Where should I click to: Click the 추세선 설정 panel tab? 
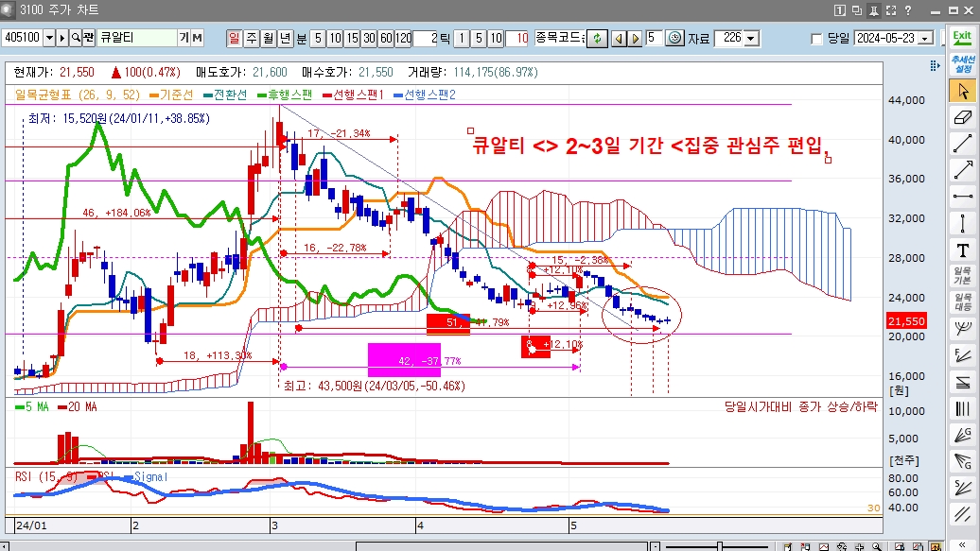pos(963,63)
